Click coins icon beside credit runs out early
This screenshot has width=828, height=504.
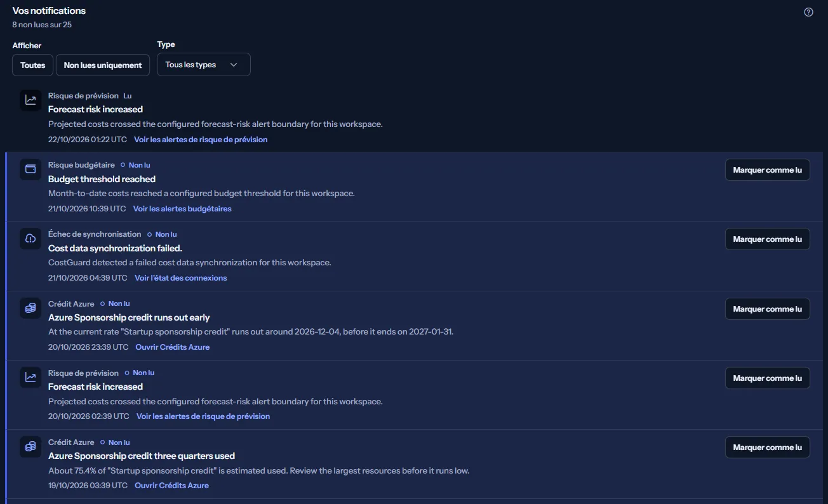30,308
